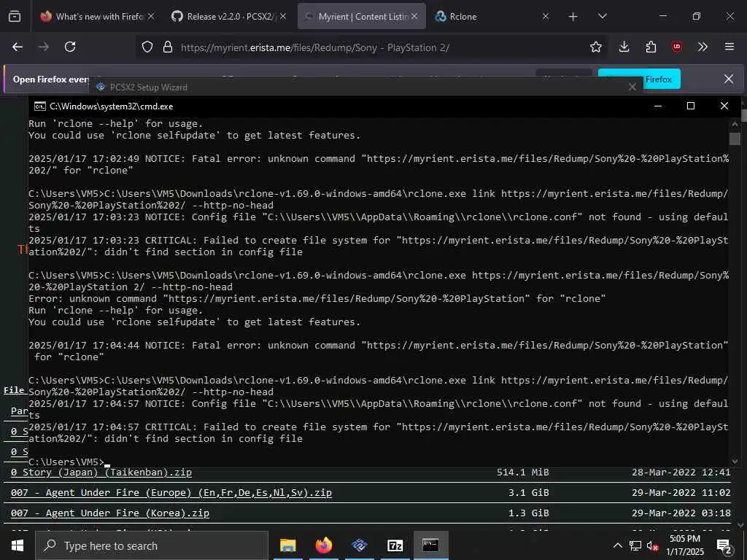Image resolution: width=747 pixels, height=560 pixels.
Task: Open the Firefox downloads panel
Action: (x=624, y=47)
